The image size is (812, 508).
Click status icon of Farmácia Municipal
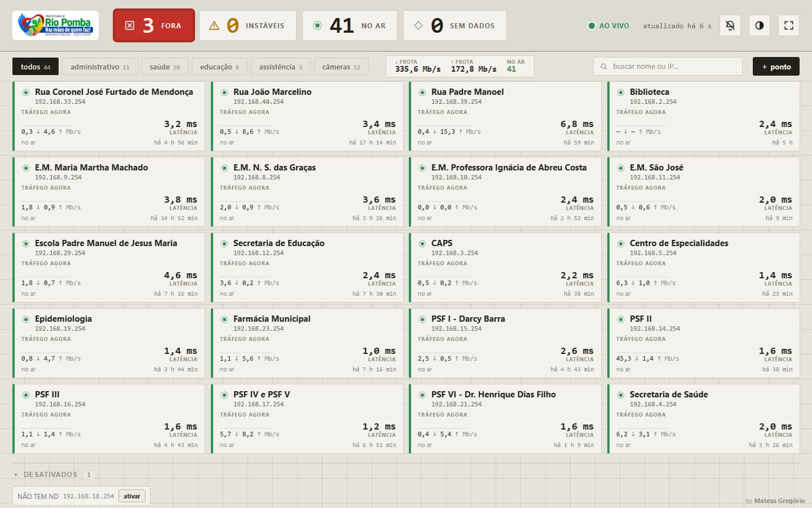[224, 319]
